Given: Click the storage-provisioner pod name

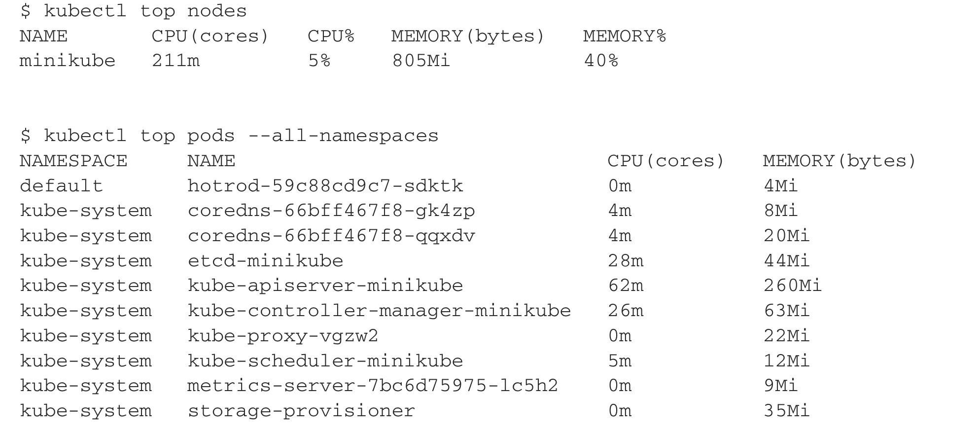Looking at the screenshot, I should [x=301, y=411].
